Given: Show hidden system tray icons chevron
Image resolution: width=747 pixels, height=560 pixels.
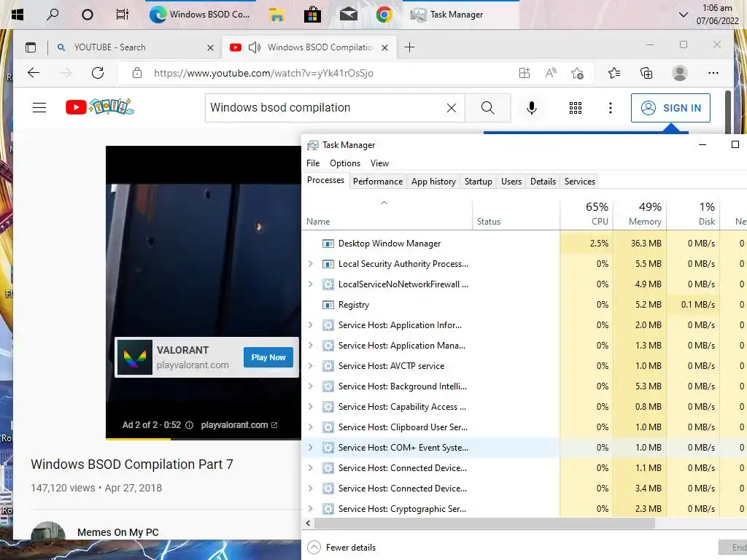Looking at the screenshot, I should pyautogui.click(x=683, y=15).
